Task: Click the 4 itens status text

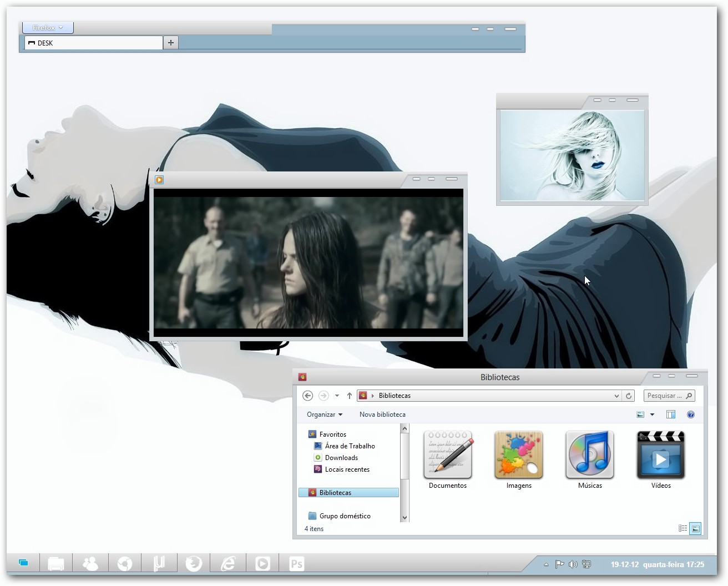Action: [314, 529]
